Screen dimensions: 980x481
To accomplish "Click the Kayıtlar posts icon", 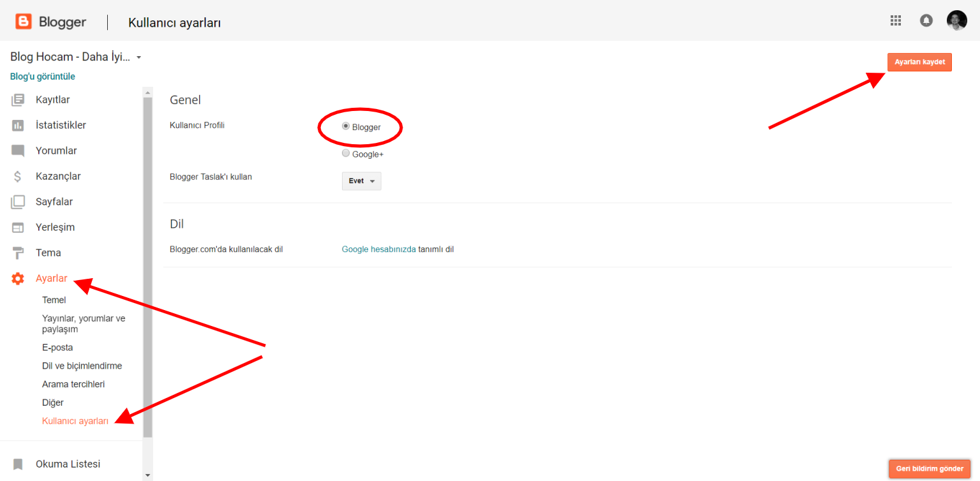I will [18, 100].
